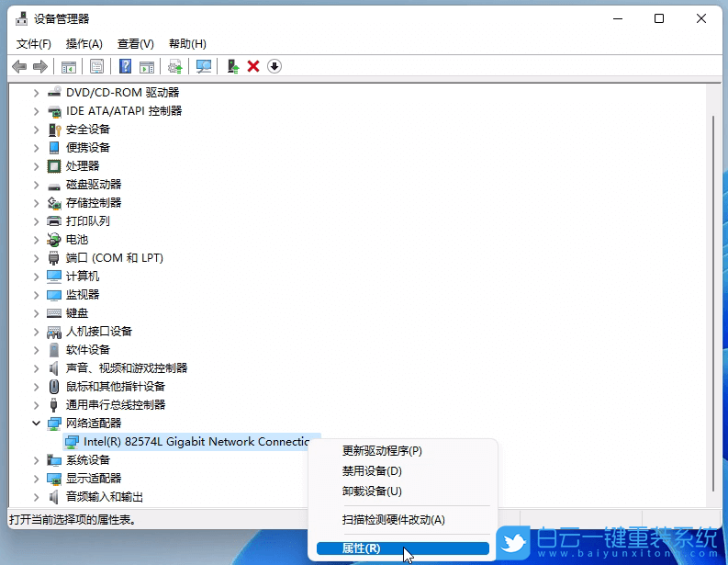
Task: Scan for hardware changes monitor icon
Action: click(204, 66)
